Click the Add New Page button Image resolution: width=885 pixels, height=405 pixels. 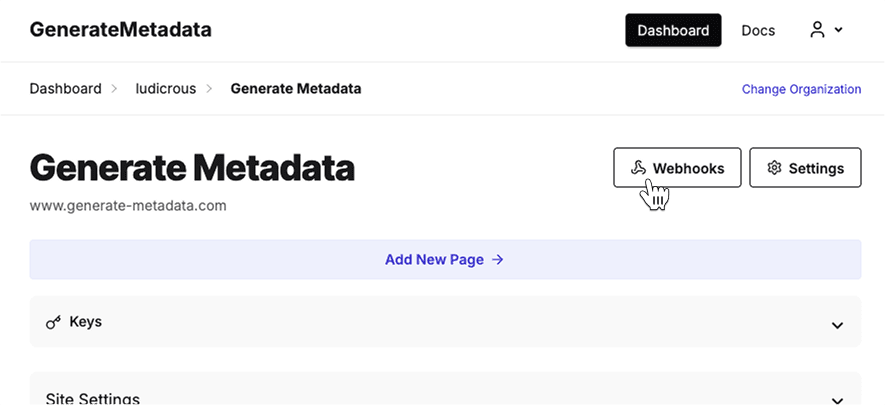[x=445, y=260]
